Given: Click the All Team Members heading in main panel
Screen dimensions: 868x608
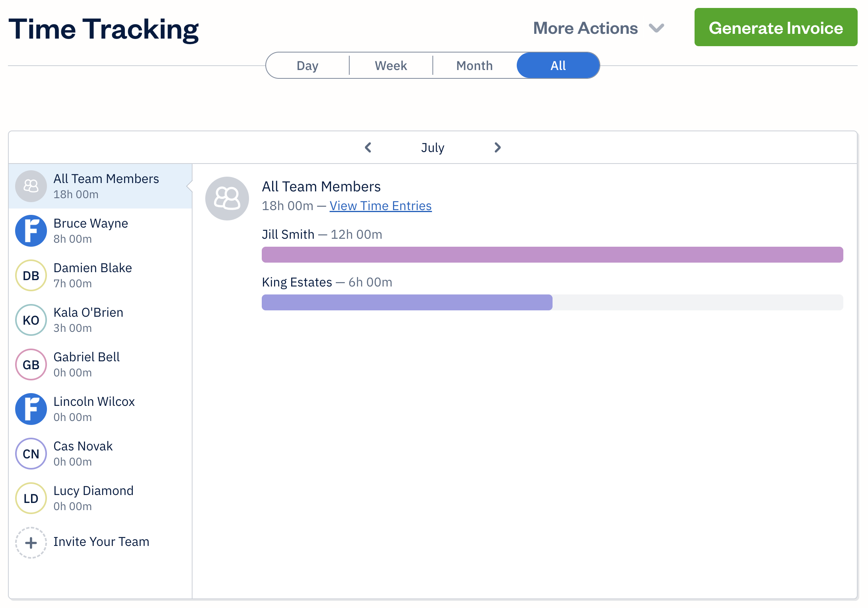Looking at the screenshot, I should click(321, 186).
